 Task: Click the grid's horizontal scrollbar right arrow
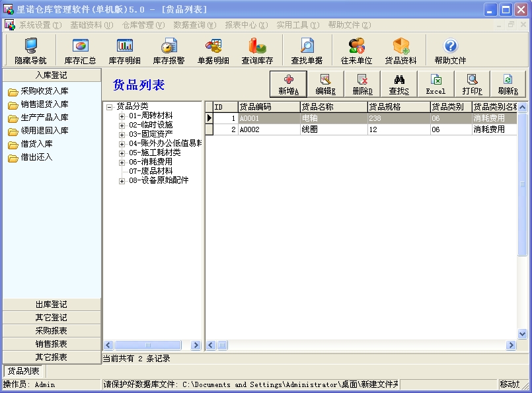pyautogui.click(x=511, y=345)
